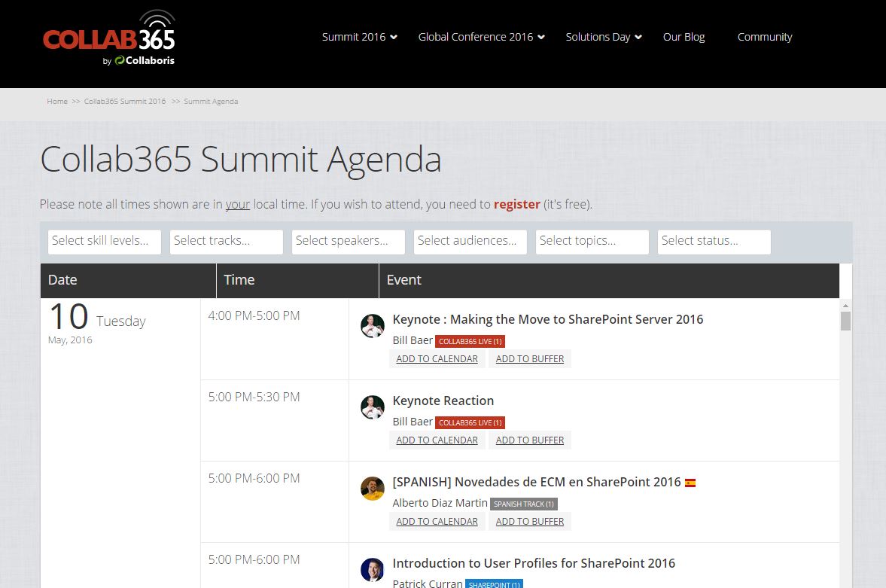886x588 pixels.
Task: Expand the Solutions Day menu
Action: [x=604, y=37]
